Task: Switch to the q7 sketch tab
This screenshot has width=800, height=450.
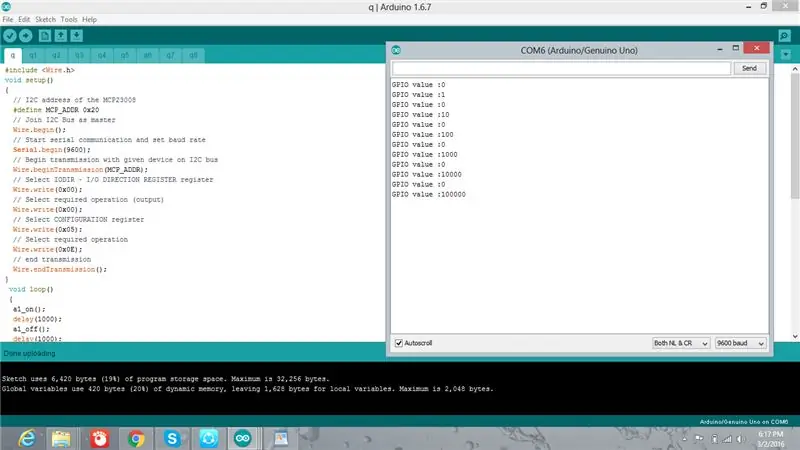Action: [170, 55]
